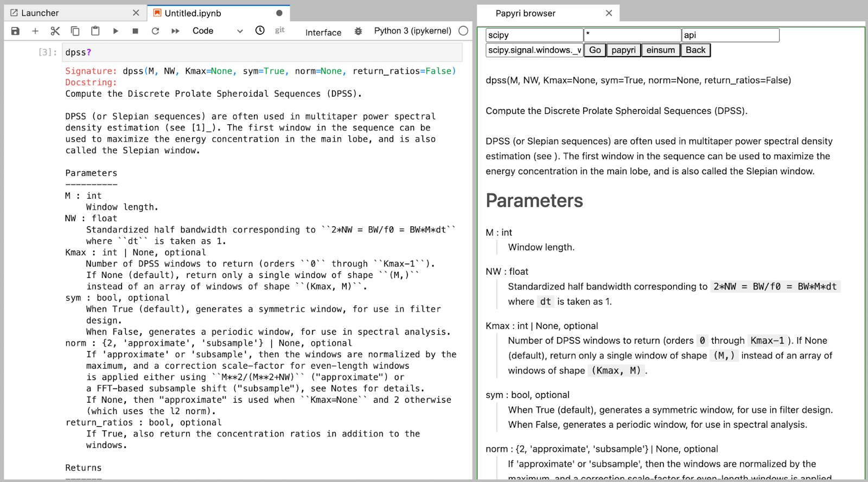The width and height of the screenshot is (868, 482).
Task: Click the papyri shortcut button
Action: (x=624, y=50)
